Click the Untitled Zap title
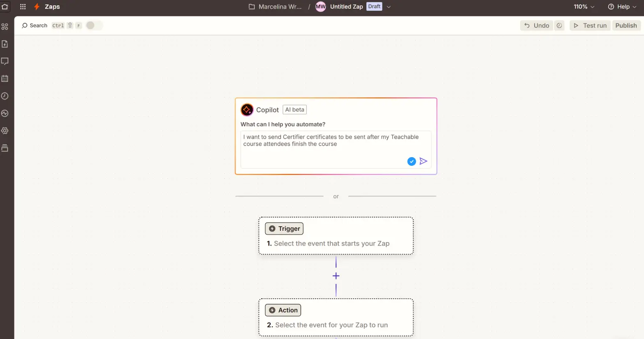The height and width of the screenshot is (339, 644). (346, 7)
